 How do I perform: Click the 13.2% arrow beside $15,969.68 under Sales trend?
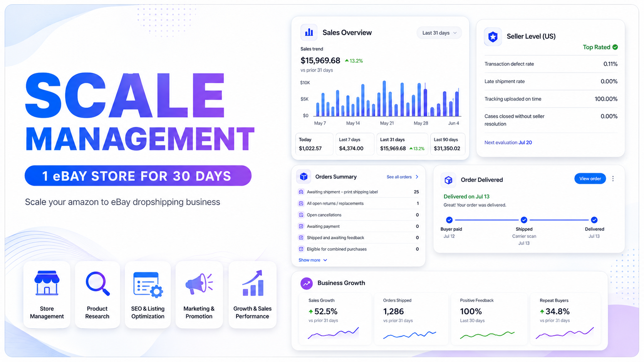[x=347, y=61]
